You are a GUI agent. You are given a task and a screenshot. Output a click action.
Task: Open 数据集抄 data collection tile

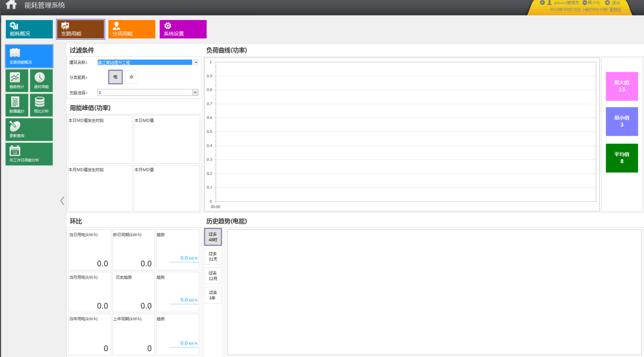click(17, 105)
